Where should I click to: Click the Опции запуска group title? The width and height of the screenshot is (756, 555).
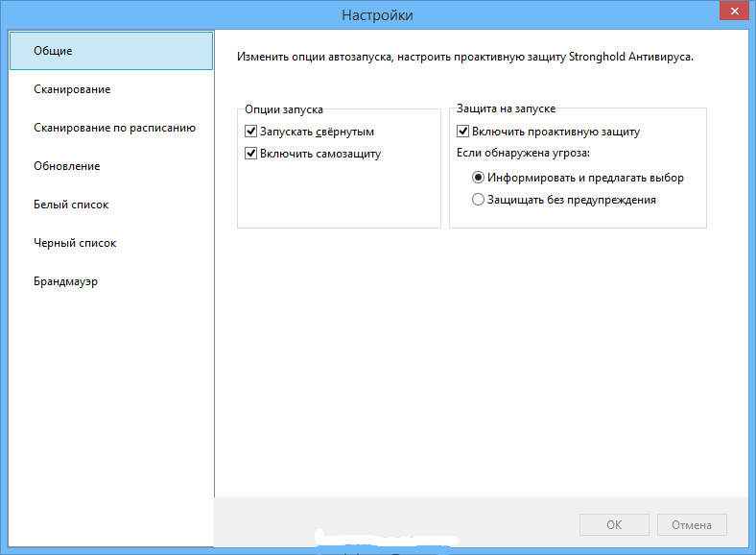click(284, 109)
